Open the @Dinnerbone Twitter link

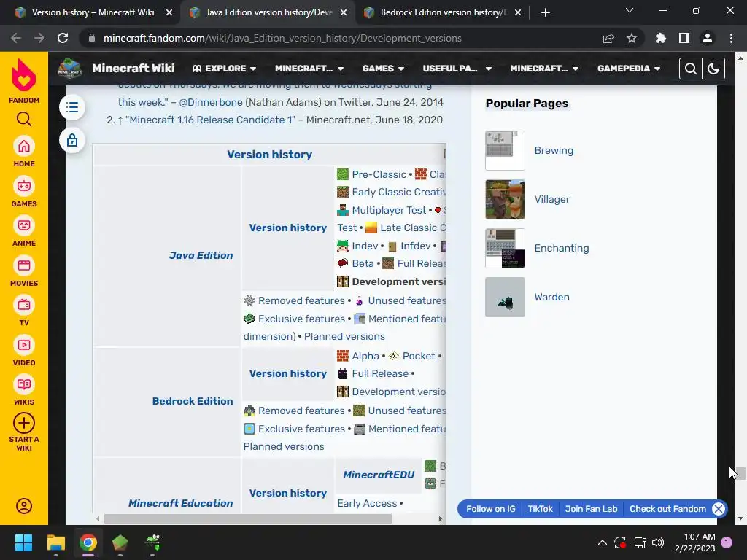tap(211, 102)
